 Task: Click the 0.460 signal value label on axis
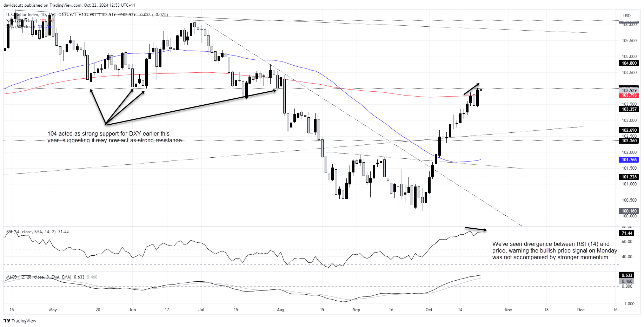(627, 281)
